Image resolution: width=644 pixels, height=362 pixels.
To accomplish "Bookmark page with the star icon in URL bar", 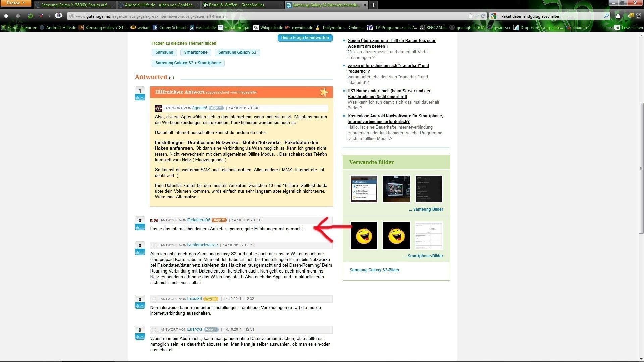I will pyautogui.click(x=471, y=16).
